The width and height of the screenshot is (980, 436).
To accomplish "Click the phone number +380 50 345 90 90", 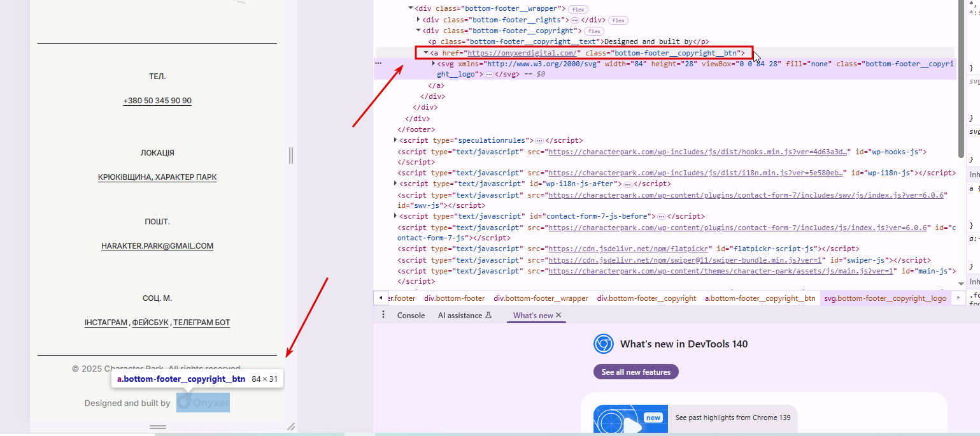I will point(157,101).
